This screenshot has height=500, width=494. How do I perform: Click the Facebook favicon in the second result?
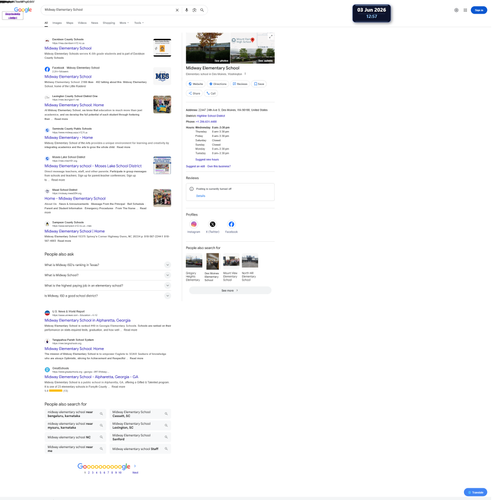[47, 69]
